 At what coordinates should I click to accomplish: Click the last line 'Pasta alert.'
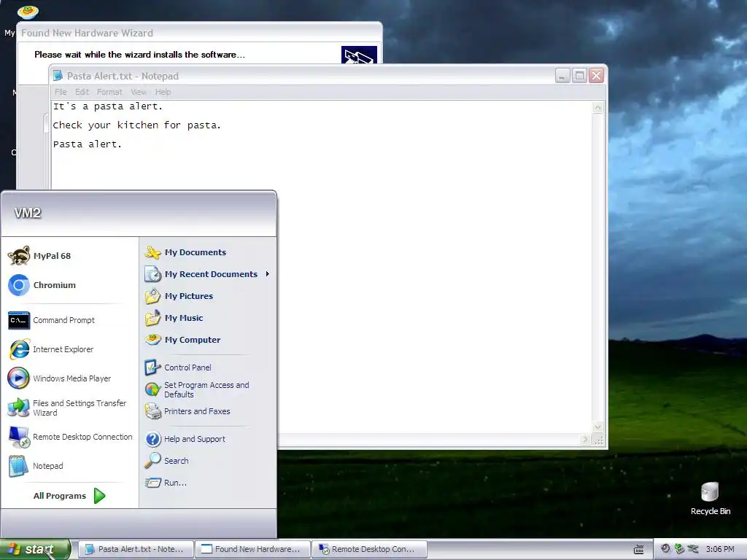88,144
